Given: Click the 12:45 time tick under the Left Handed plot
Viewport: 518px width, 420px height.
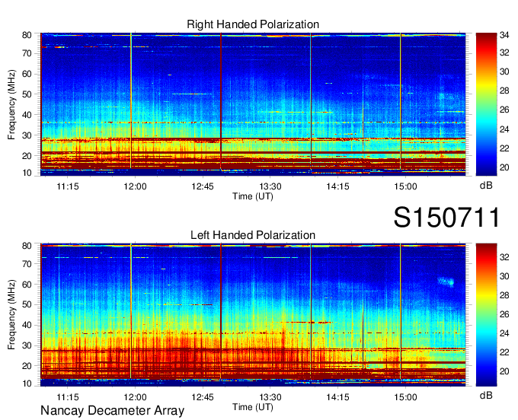Looking at the screenshot, I should click(x=203, y=397).
